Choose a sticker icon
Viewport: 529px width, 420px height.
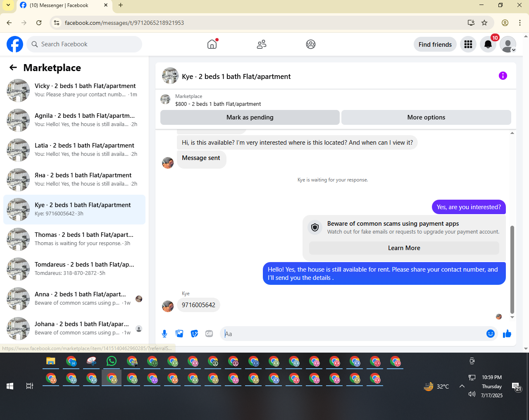tap(194, 334)
